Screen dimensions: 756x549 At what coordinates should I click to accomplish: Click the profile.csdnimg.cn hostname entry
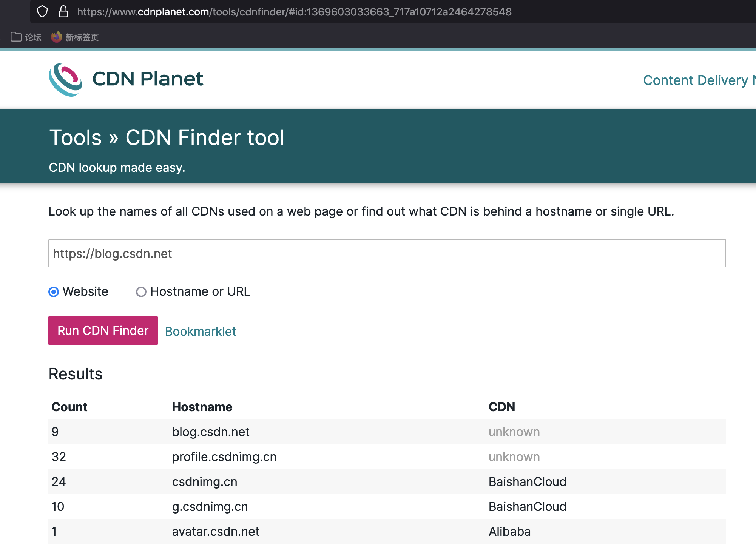[x=224, y=456]
